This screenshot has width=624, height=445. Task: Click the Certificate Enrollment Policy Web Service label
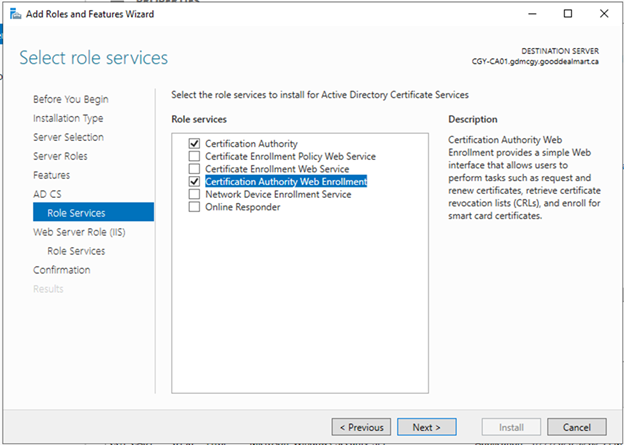tap(291, 156)
